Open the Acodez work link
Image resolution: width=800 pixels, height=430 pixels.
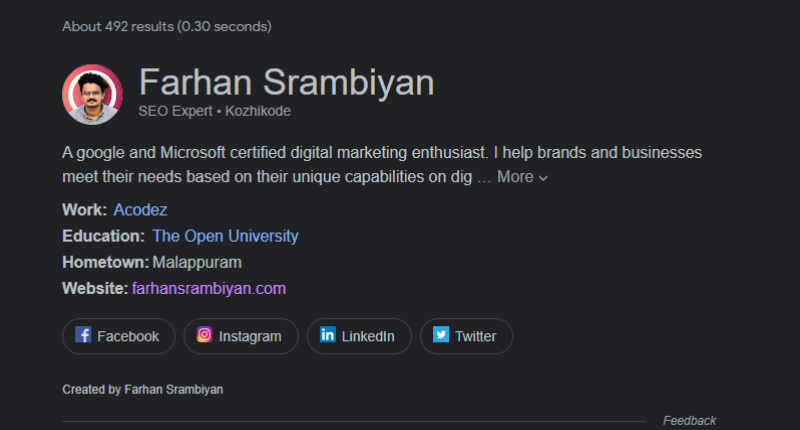140,210
